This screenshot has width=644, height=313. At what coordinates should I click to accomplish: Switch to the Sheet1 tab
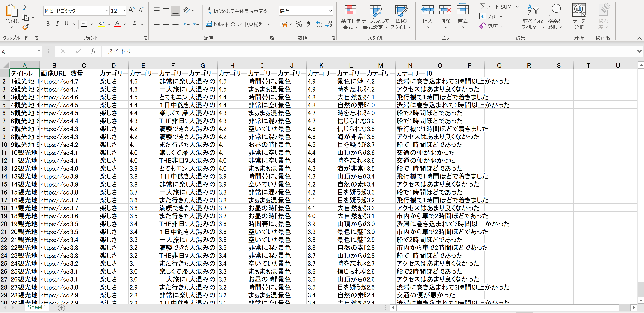coord(37,307)
